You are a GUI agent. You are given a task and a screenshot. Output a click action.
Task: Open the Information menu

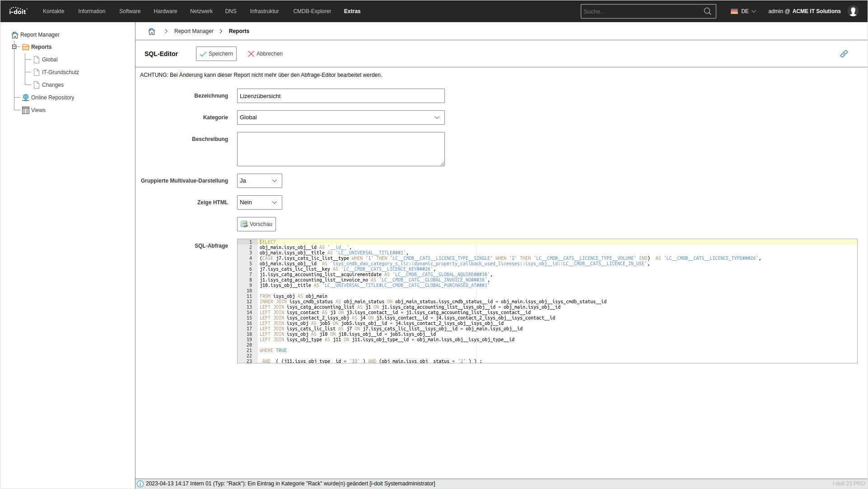(x=92, y=11)
